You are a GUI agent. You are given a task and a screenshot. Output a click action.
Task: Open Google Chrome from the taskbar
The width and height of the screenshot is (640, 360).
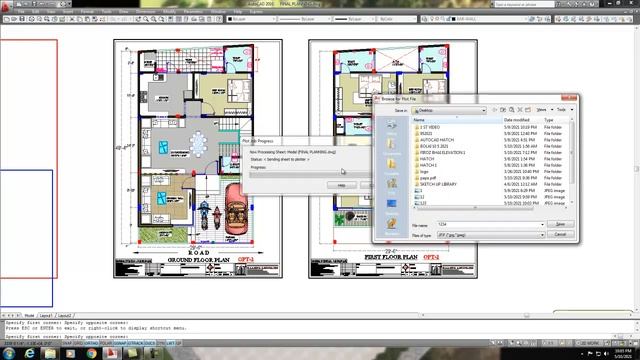pyautogui.click(x=91, y=353)
